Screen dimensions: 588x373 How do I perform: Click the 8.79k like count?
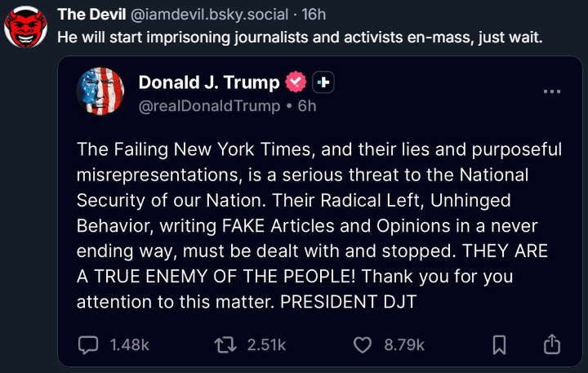point(404,345)
